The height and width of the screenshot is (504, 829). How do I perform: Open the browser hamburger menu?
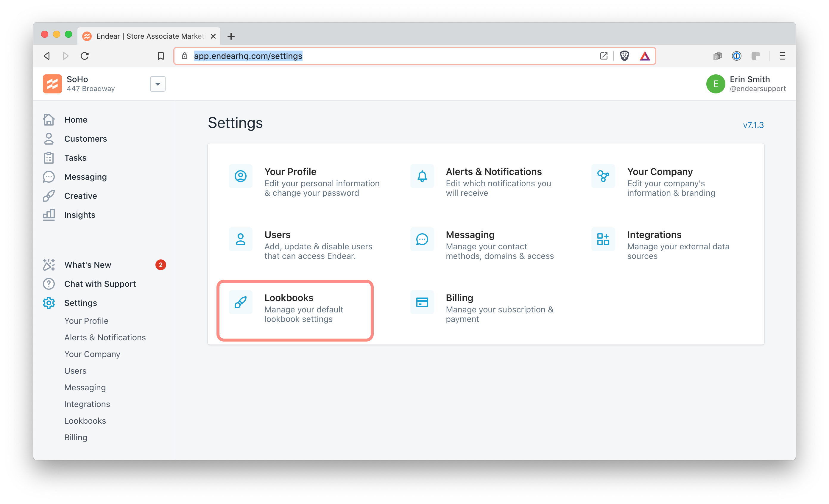point(782,56)
